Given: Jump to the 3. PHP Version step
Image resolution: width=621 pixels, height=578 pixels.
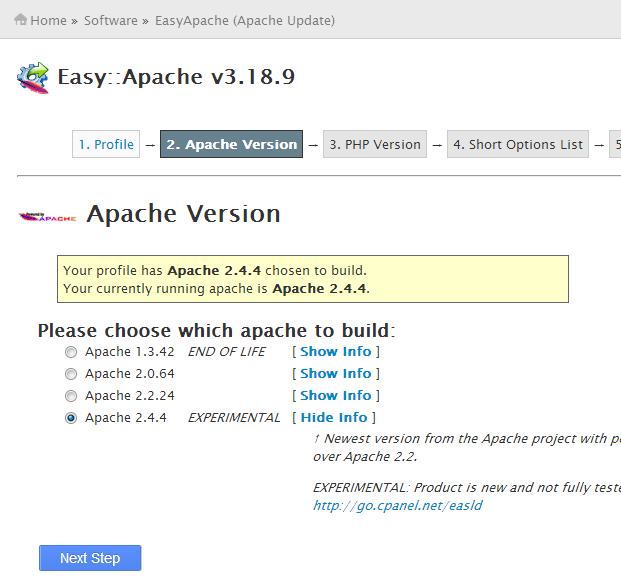Looking at the screenshot, I should point(375,144).
